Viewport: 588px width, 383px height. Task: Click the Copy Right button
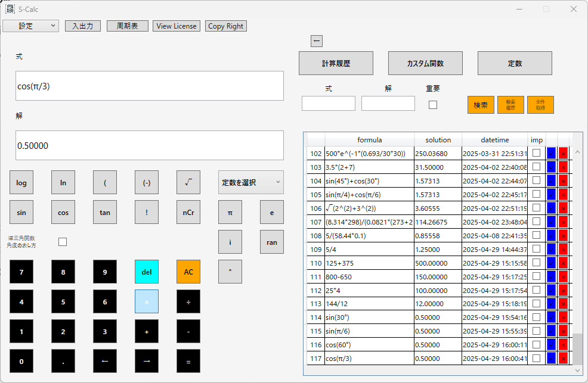point(226,26)
